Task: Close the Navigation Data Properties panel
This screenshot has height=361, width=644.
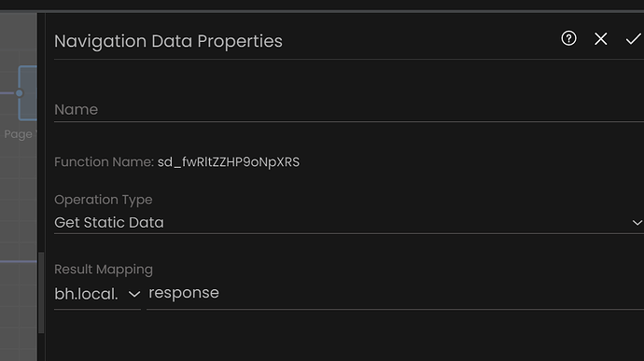Action: [600, 39]
